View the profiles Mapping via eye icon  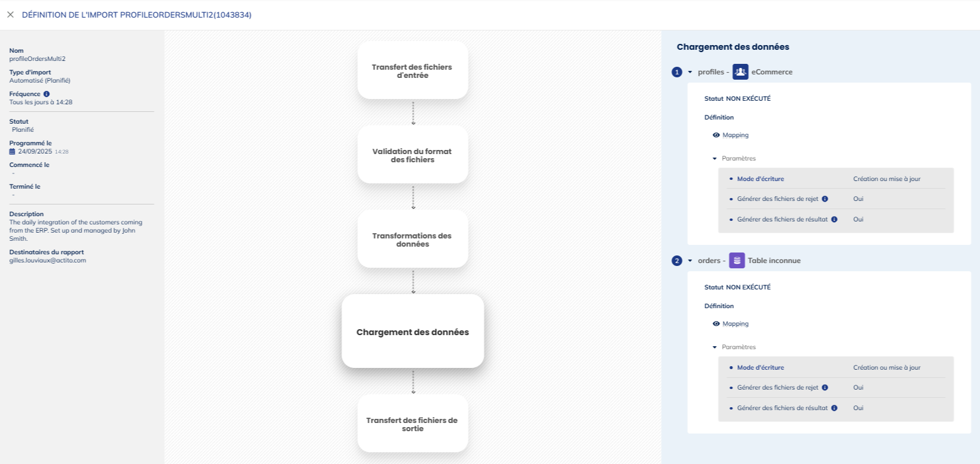pos(716,135)
